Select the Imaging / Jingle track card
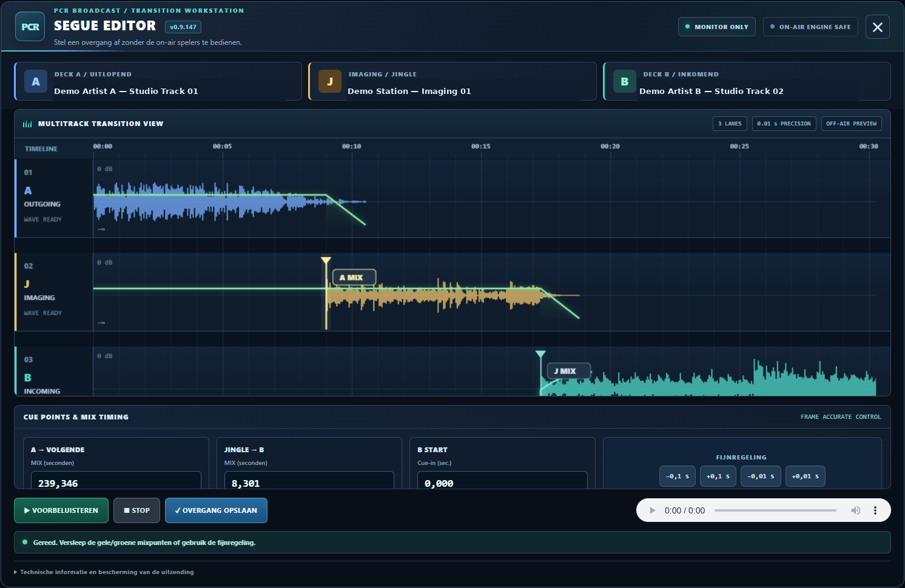This screenshot has width=905, height=588. tap(452, 81)
